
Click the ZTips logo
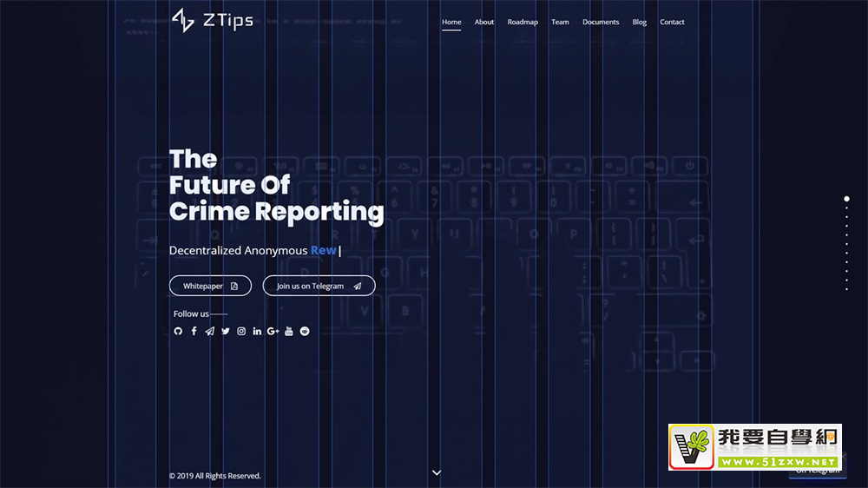213,20
